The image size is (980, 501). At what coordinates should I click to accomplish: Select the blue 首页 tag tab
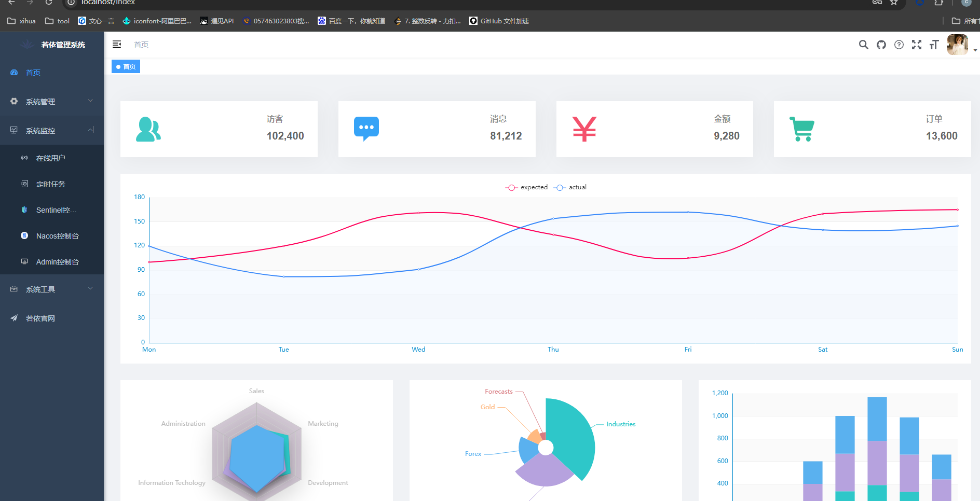click(126, 66)
